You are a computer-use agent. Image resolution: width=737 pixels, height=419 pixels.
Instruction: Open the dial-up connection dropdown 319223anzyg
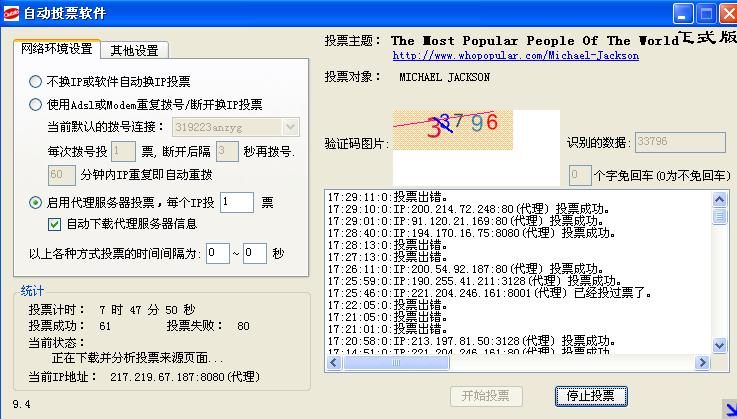290,127
